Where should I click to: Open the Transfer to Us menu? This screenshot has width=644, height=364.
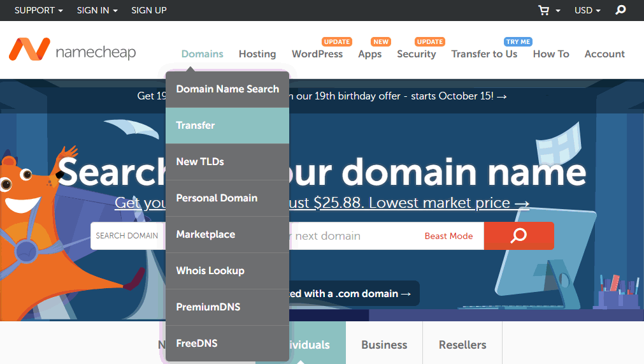pos(484,54)
